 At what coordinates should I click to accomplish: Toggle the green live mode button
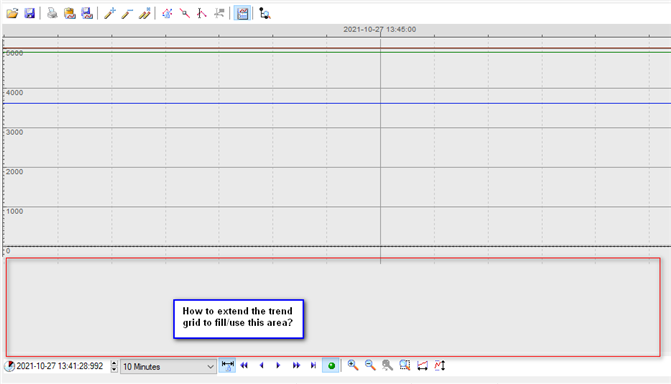tap(331, 366)
